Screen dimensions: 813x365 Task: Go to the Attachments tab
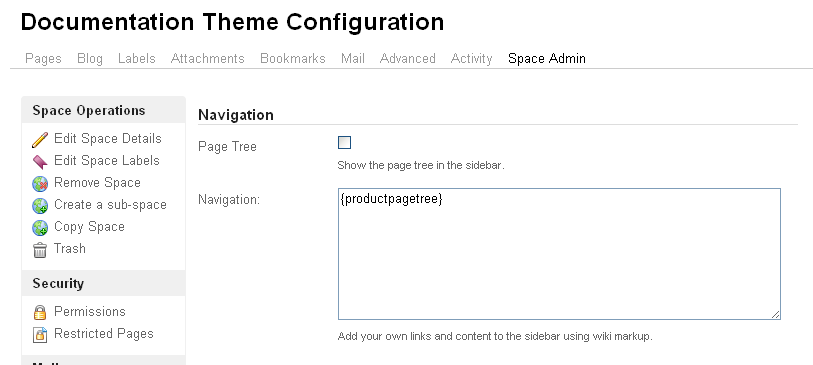point(207,59)
